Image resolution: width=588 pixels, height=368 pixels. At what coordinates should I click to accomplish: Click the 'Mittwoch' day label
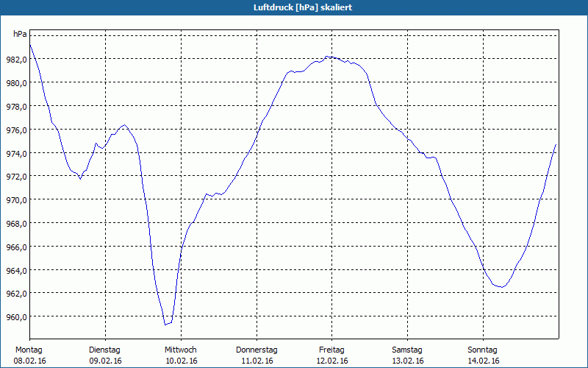click(x=181, y=350)
